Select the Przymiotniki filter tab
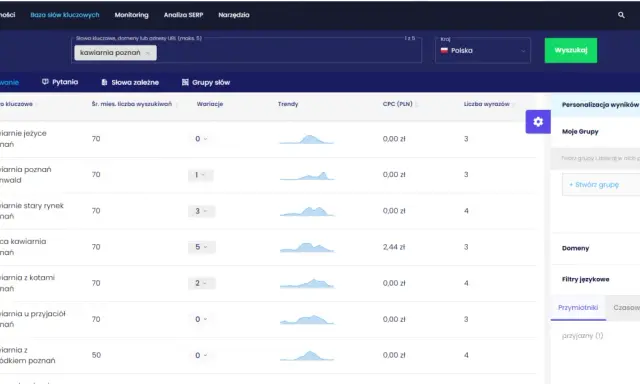640x384 pixels. coord(578,308)
